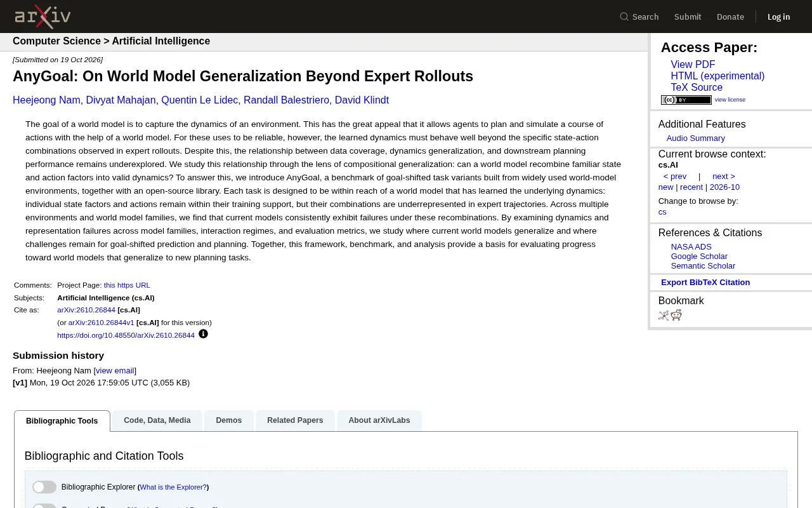The image size is (812, 508).
Task: Click the new listings link
Action: click(665, 187)
